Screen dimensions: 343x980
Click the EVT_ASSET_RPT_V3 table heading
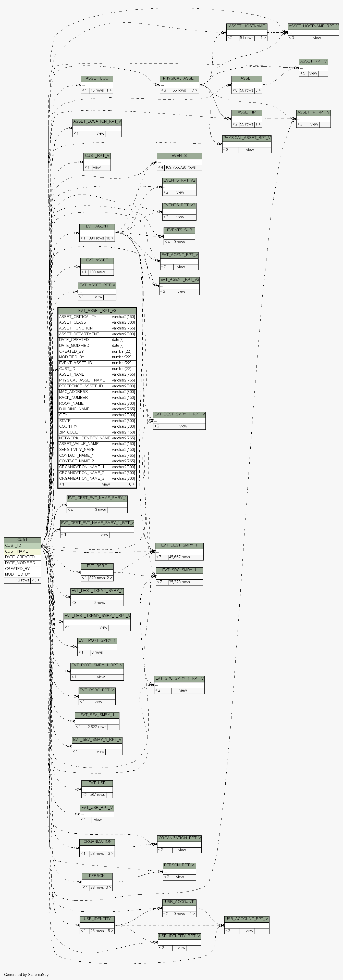click(97, 311)
